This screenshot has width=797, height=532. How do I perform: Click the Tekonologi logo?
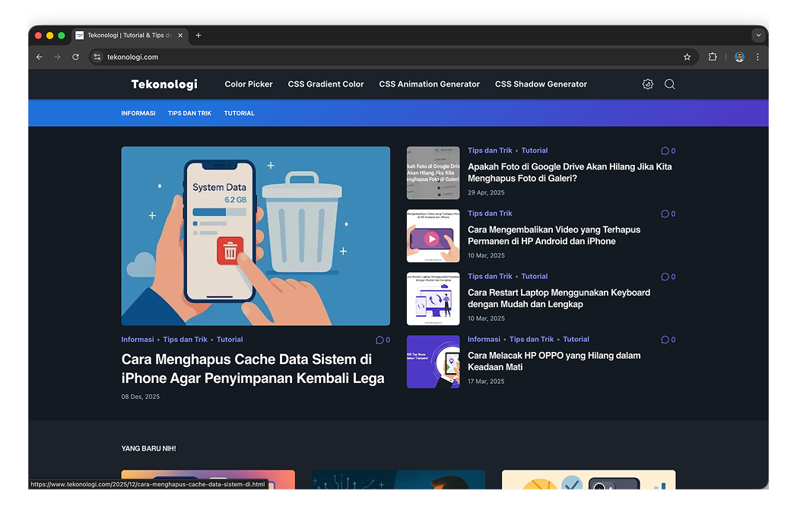[x=164, y=84]
